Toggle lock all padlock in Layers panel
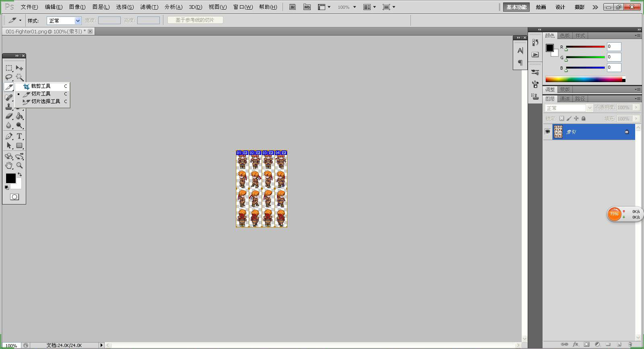Image resolution: width=644 pixels, height=349 pixels. tap(584, 118)
